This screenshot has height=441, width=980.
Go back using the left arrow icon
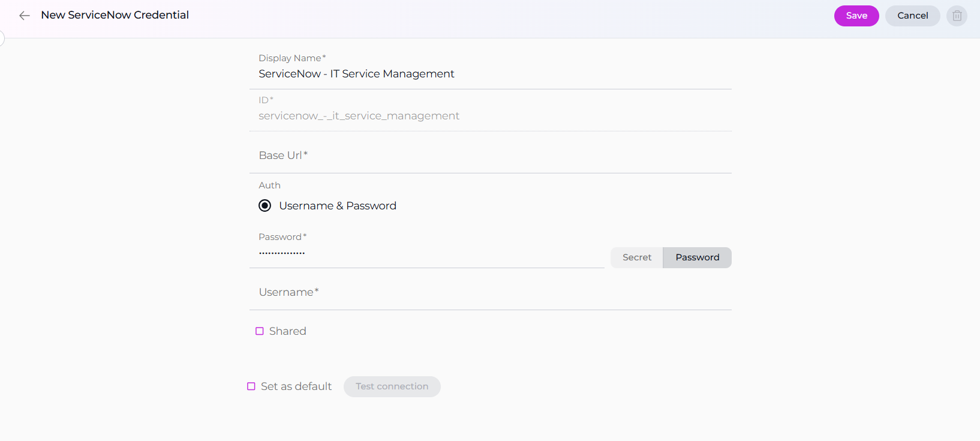click(25, 16)
